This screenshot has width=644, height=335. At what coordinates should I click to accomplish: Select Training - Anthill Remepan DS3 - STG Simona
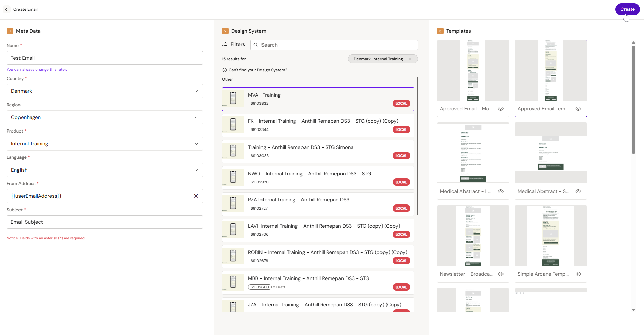[x=318, y=152]
